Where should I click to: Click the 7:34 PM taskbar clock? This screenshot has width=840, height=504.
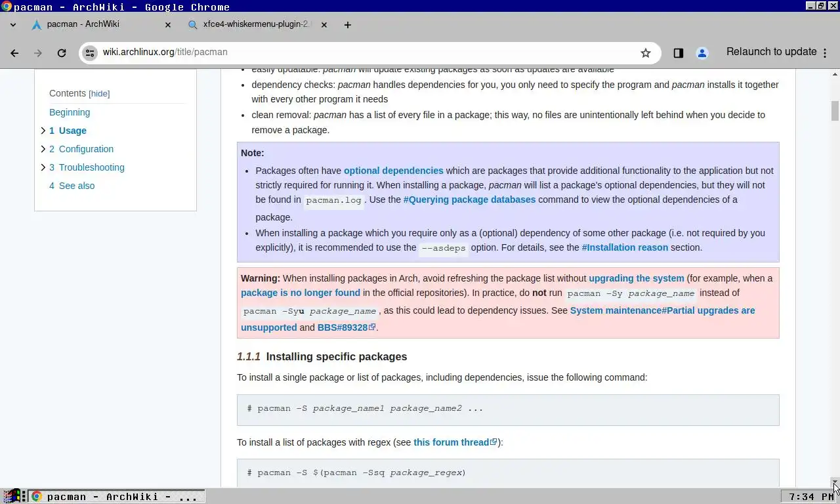811,497
